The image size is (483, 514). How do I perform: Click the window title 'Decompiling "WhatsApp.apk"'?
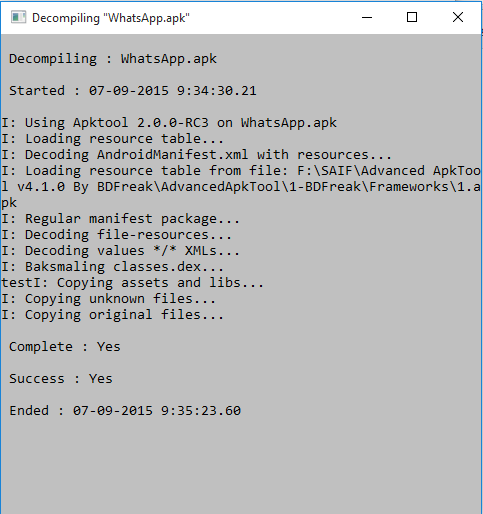111,18
